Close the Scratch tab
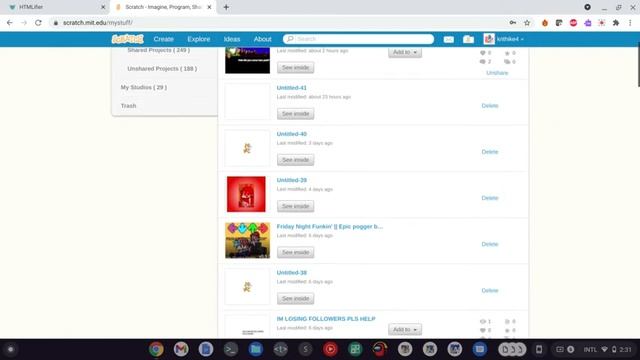This screenshot has height=360, width=640. (209, 7)
